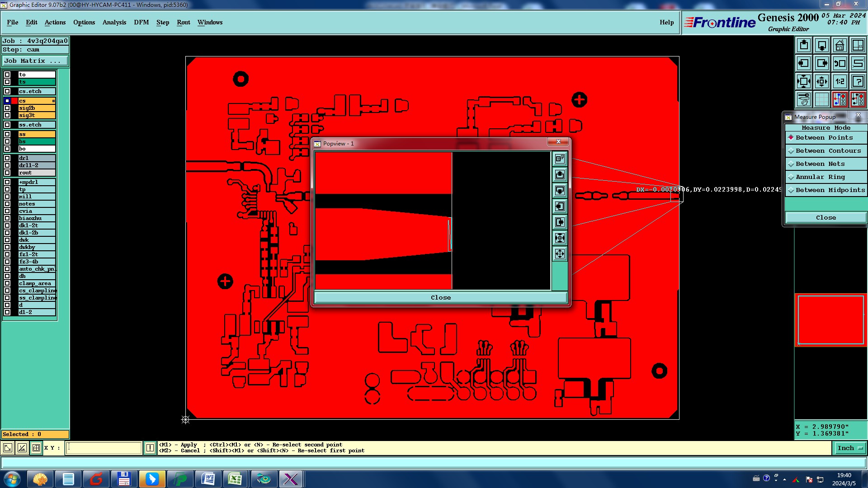Click Close in the Popview window

click(440, 297)
